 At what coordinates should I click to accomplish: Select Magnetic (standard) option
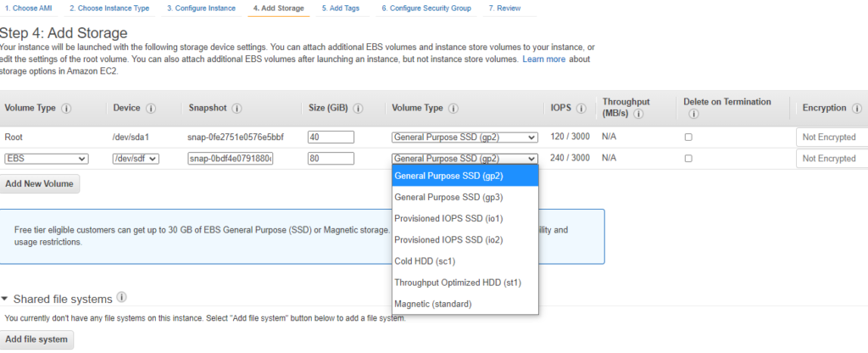click(465, 304)
